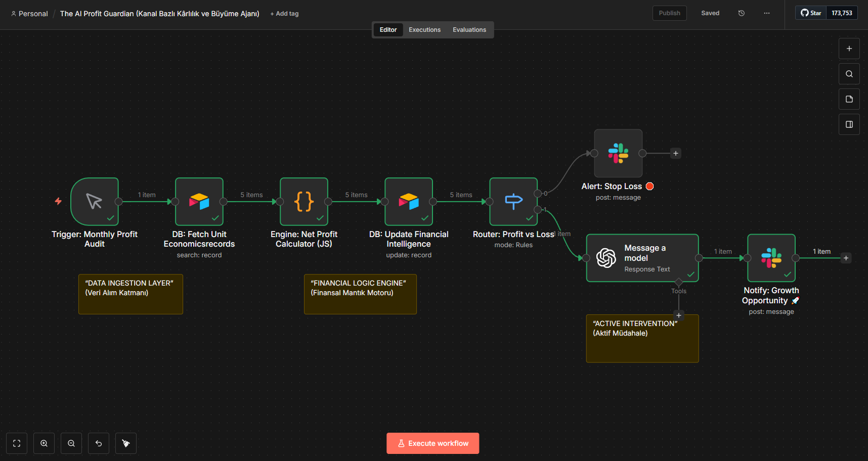Click the Tools diamond connector under Message a model
Image resolution: width=868 pixels, height=461 pixels.
(x=679, y=282)
